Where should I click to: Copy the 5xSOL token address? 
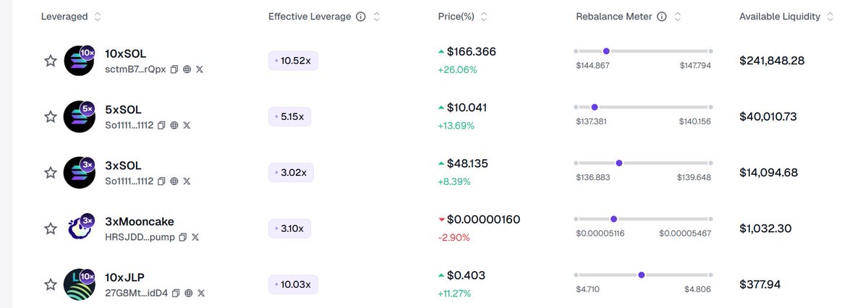(x=162, y=125)
